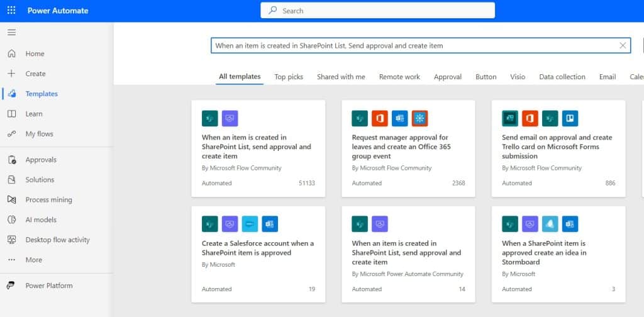Click the AI models icon

pos(11,220)
